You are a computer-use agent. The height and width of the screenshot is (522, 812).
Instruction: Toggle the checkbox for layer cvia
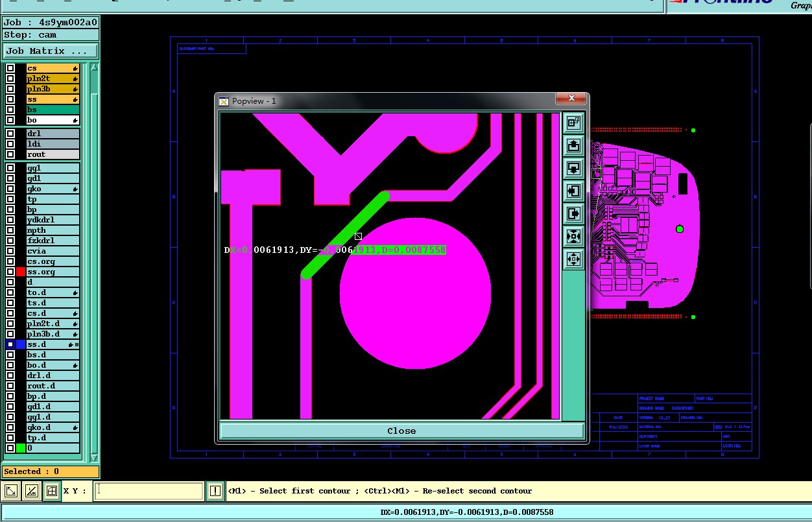pos(10,251)
